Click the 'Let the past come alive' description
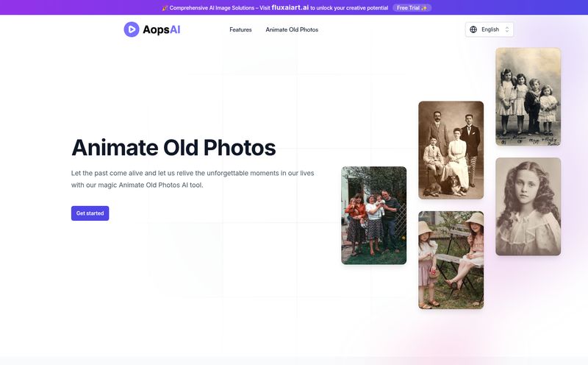This screenshot has width=588, height=365. tap(193, 179)
